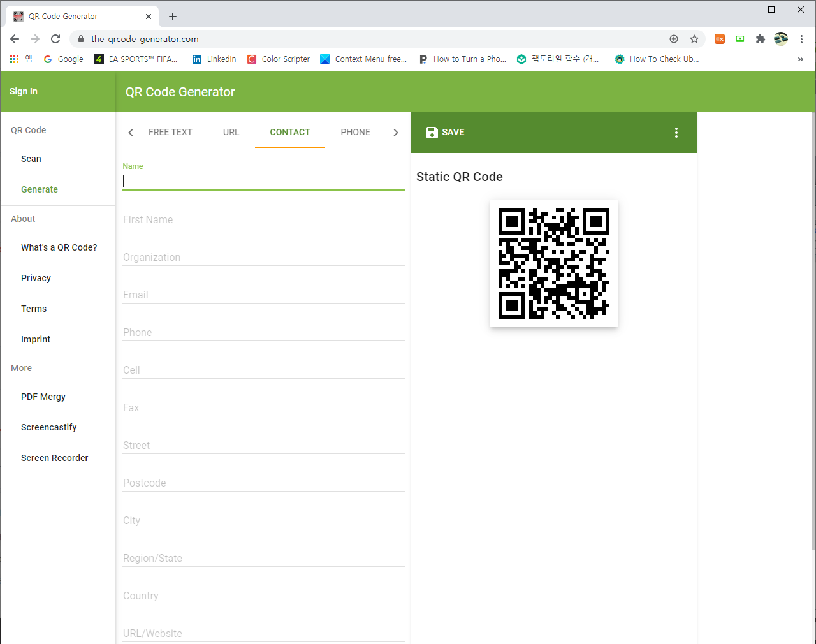Open the Privacy page
816x644 pixels.
pyautogui.click(x=36, y=278)
